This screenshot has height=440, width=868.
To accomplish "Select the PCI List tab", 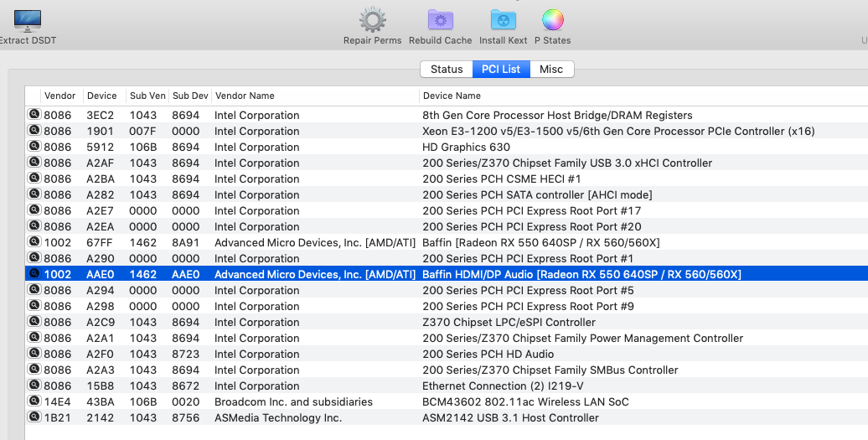I will click(x=501, y=70).
